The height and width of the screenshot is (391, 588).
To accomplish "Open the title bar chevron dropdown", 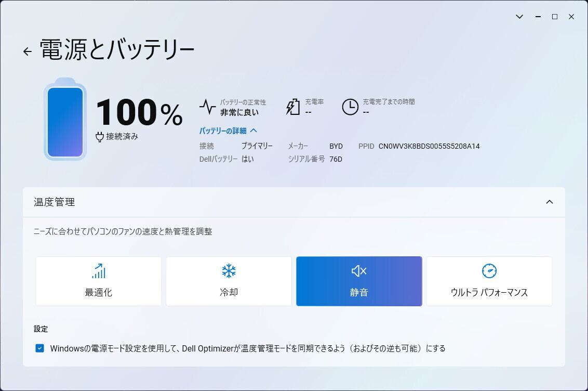I will 519,16.
